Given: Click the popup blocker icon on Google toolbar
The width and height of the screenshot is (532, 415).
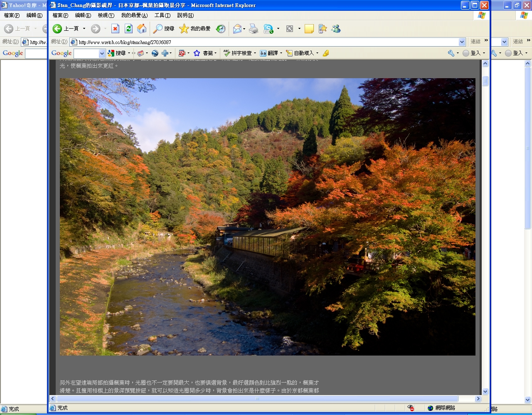Looking at the screenshot, I should coord(182,53).
